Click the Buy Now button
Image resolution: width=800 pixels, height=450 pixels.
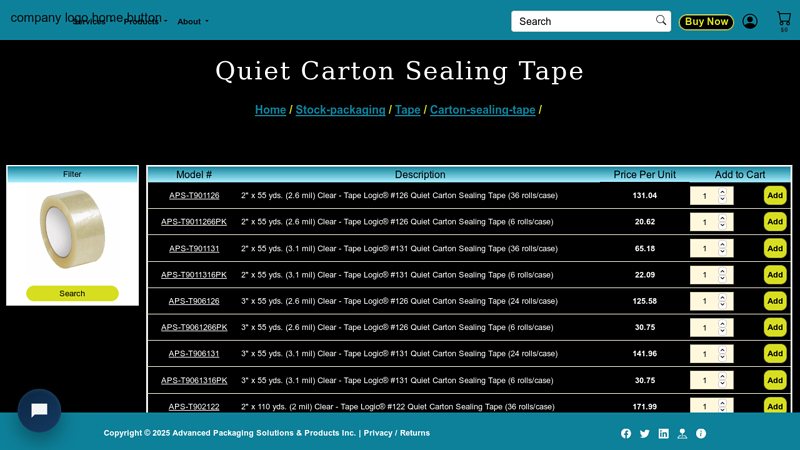tap(706, 21)
